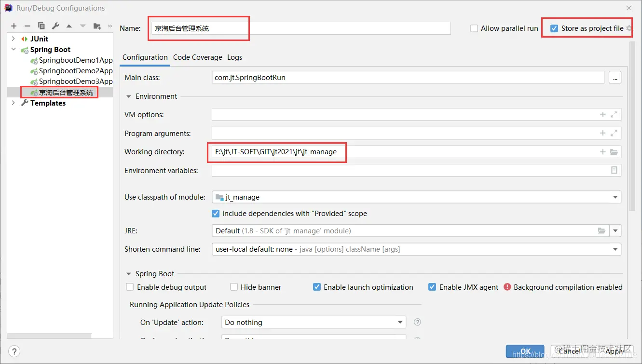Viewport: 642px width, 364px height.
Task: Uncheck Store as project file
Action: (555, 28)
